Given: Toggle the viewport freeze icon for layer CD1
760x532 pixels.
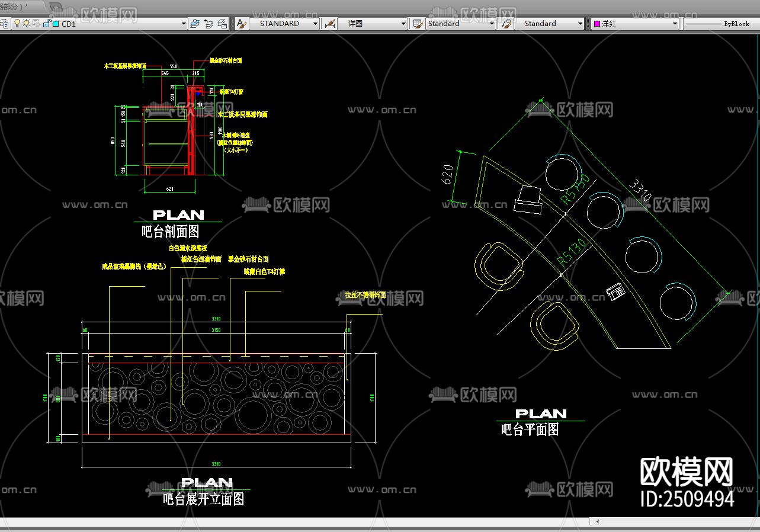Looking at the screenshot, I should [36, 24].
